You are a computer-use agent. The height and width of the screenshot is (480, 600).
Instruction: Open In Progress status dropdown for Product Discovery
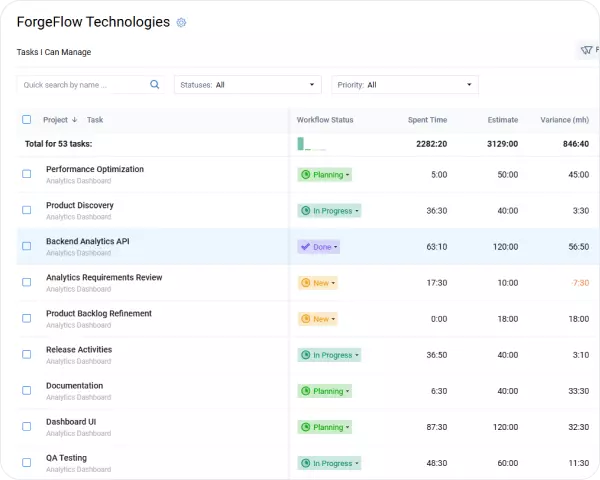tap(329, 211)
